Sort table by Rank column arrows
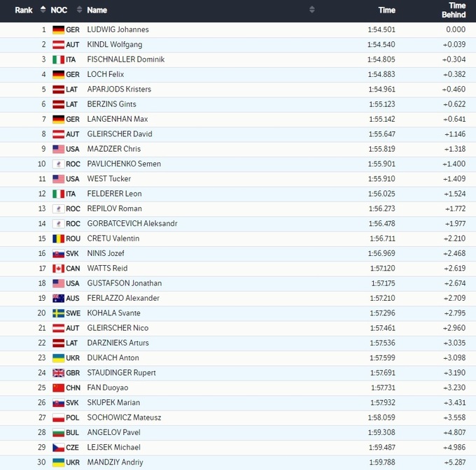476x470 pixels. (x=43, y=10)
